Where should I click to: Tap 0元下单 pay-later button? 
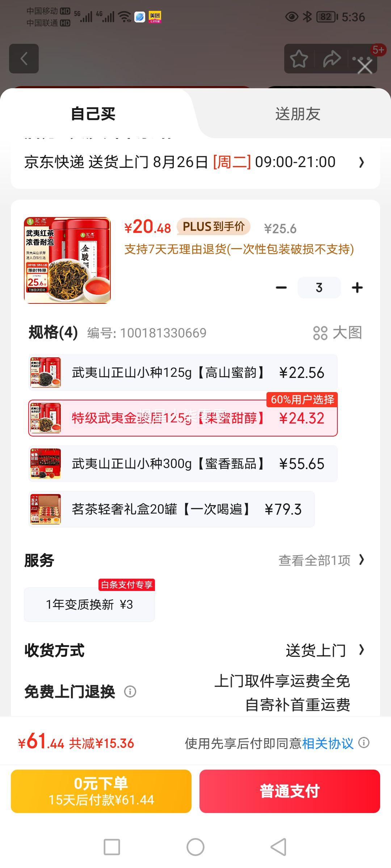point(101,791)
